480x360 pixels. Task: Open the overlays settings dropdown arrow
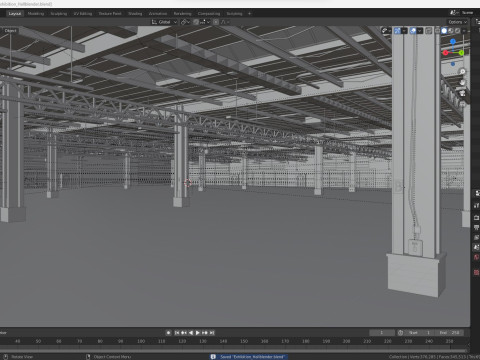420,31
